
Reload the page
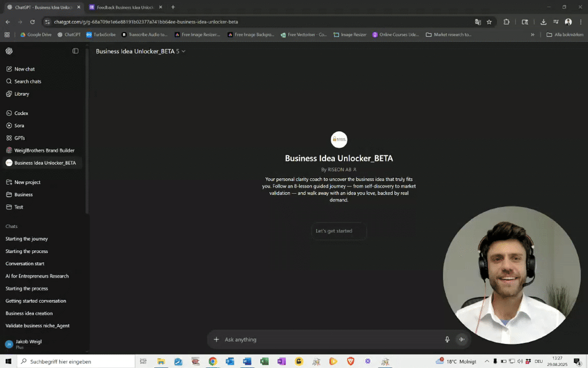(33, 22)
